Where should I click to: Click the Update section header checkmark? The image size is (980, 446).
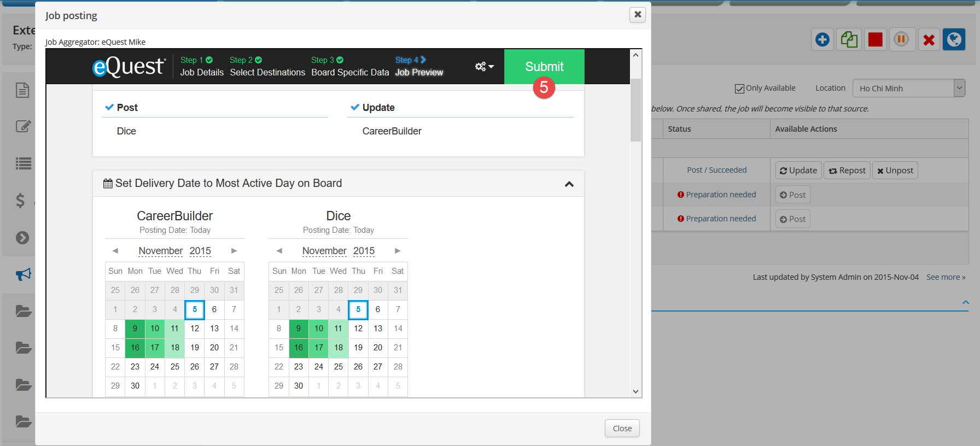355,107
